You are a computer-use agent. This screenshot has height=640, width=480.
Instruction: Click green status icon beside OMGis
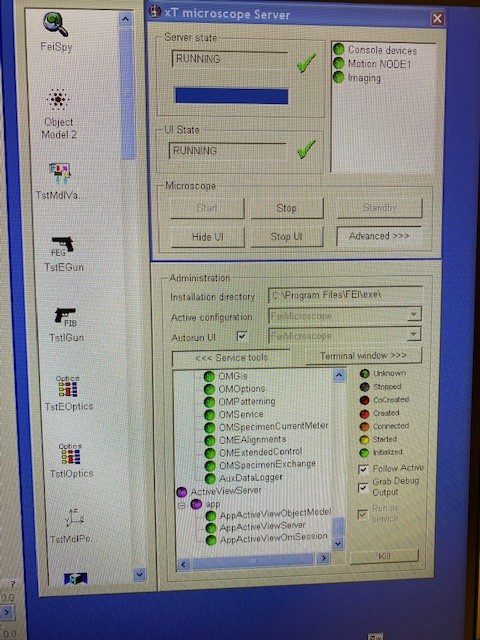point(209,376)
